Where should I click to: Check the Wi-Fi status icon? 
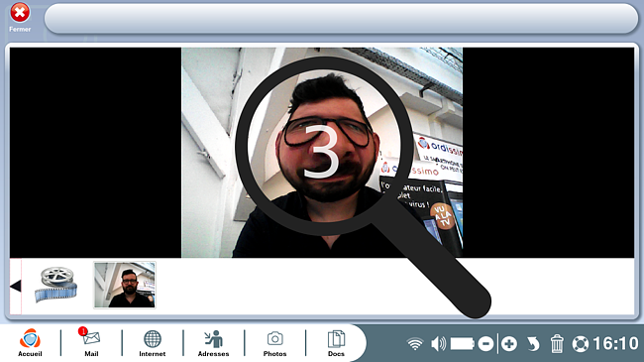tap(415, 344)
